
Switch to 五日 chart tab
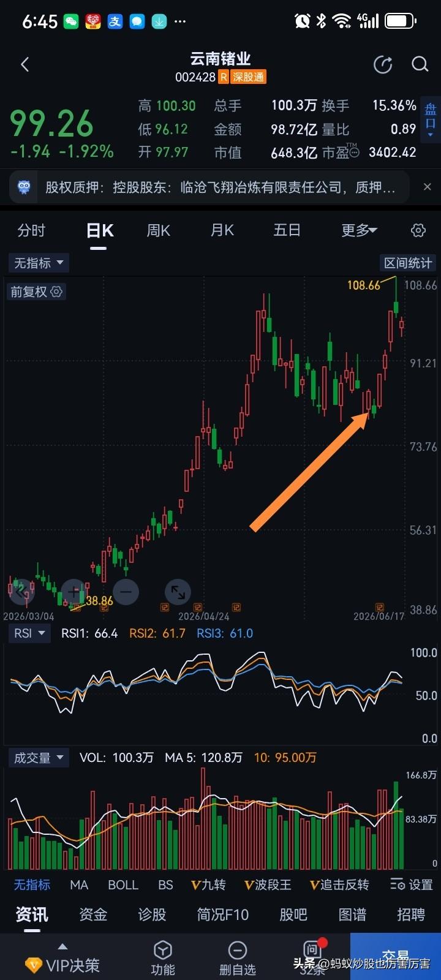tap(287, 230)
